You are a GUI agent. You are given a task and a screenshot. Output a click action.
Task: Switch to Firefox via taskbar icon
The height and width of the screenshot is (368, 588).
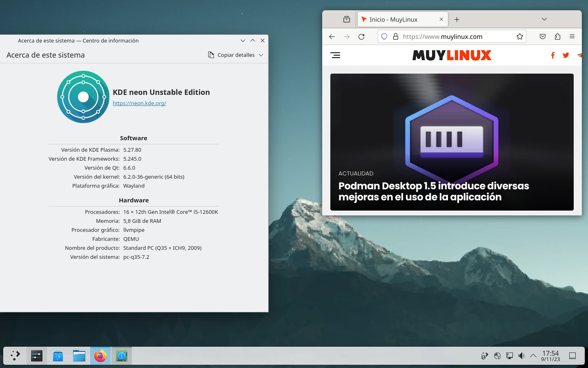point(100,356)
